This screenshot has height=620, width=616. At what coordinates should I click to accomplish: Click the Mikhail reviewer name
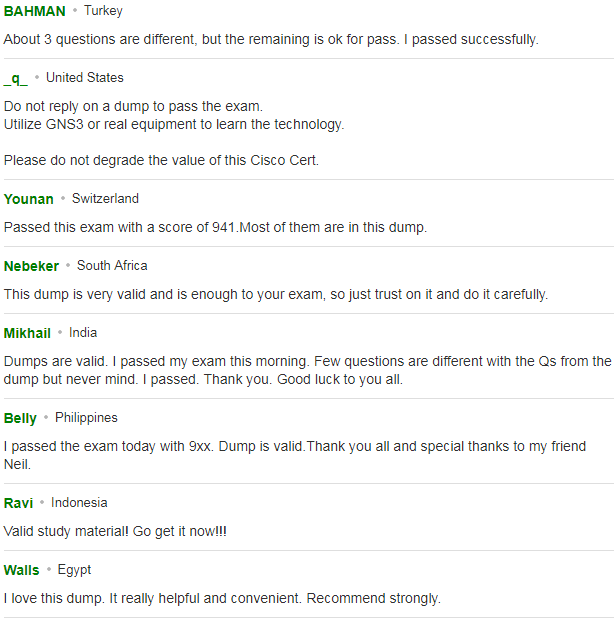tap(27, 333)
